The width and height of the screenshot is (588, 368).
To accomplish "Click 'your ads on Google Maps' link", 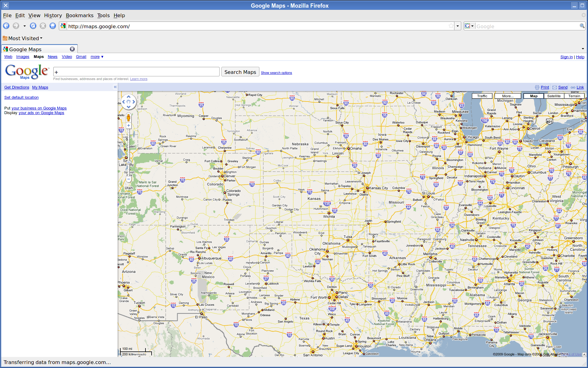I will pos(41,113).
